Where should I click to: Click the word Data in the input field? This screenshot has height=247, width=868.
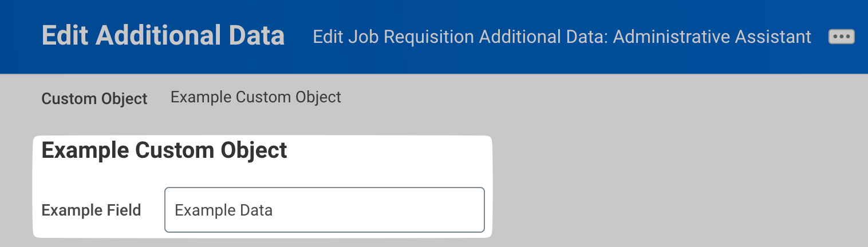257,210
